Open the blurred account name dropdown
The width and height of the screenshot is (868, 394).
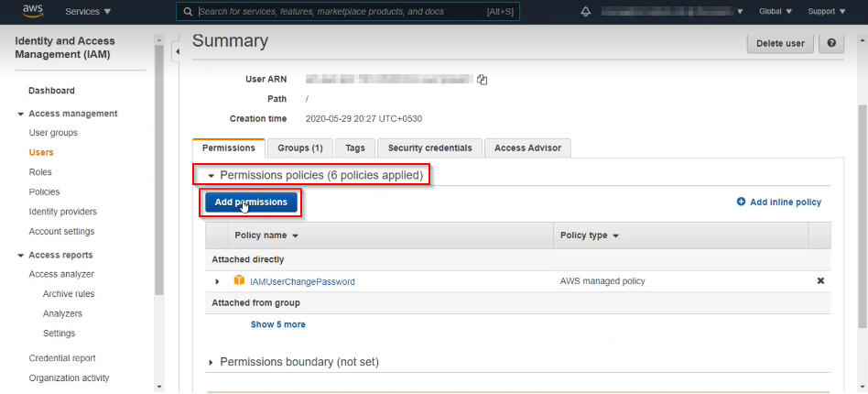tap(671, 11)
